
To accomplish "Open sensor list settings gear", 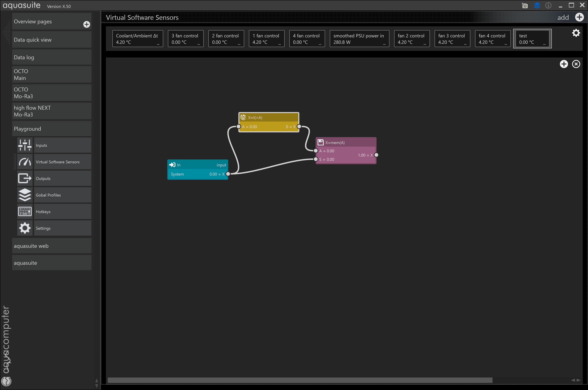I will (576, 33).
